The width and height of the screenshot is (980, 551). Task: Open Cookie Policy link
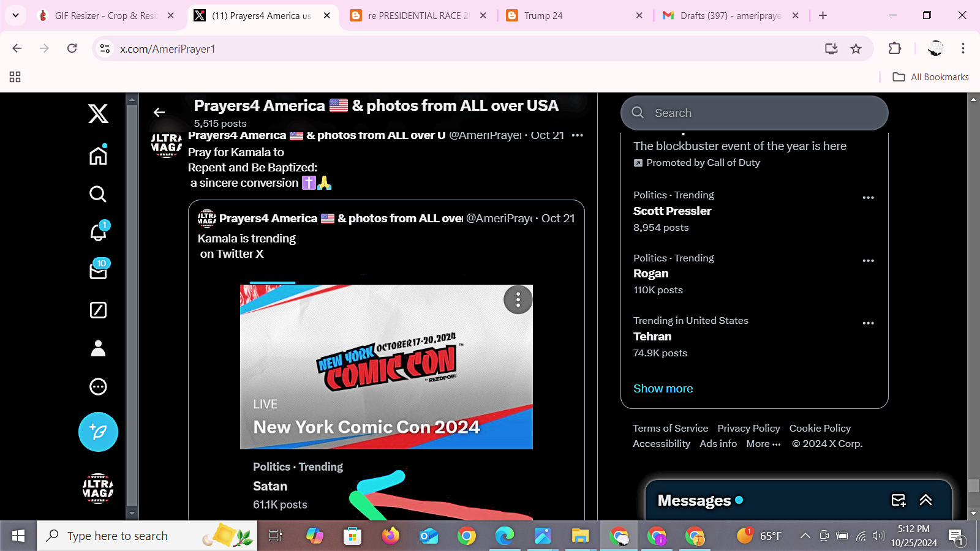[820, 429]
